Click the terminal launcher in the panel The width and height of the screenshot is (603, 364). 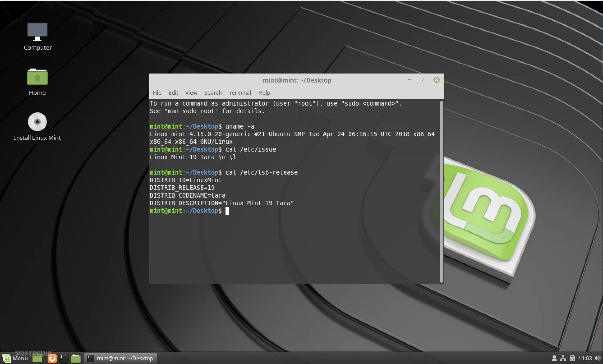click(x=64, y=358)
